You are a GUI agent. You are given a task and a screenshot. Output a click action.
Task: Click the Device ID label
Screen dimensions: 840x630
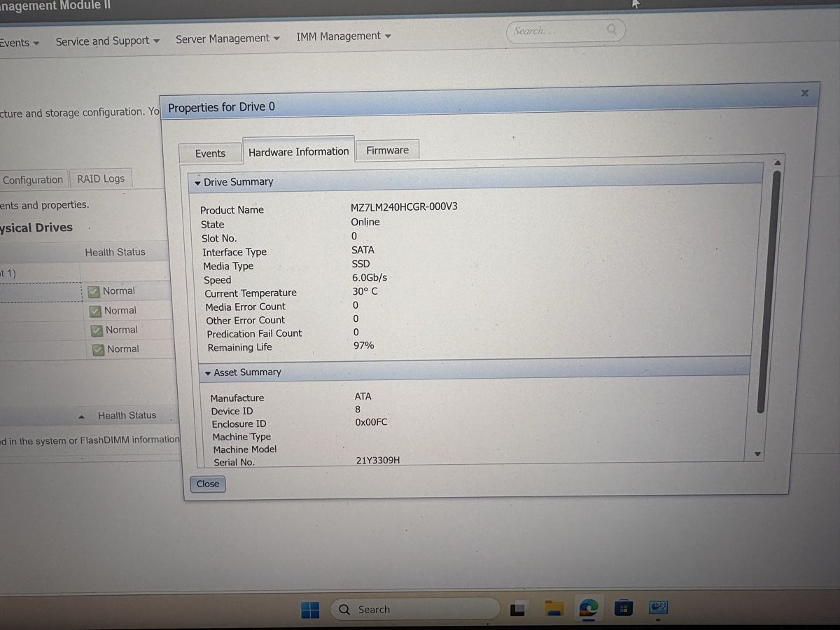(232, 411)
